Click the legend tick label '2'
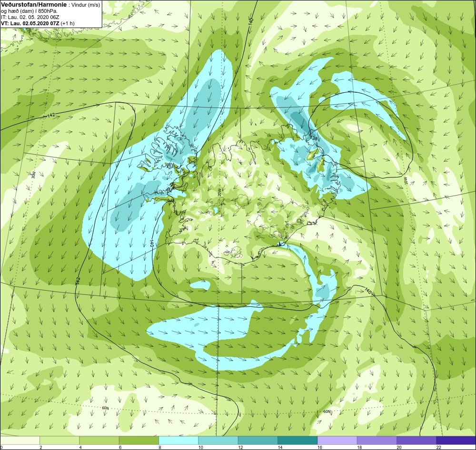The height and width of the screenshot is (450, 476). tap(40, 447)
